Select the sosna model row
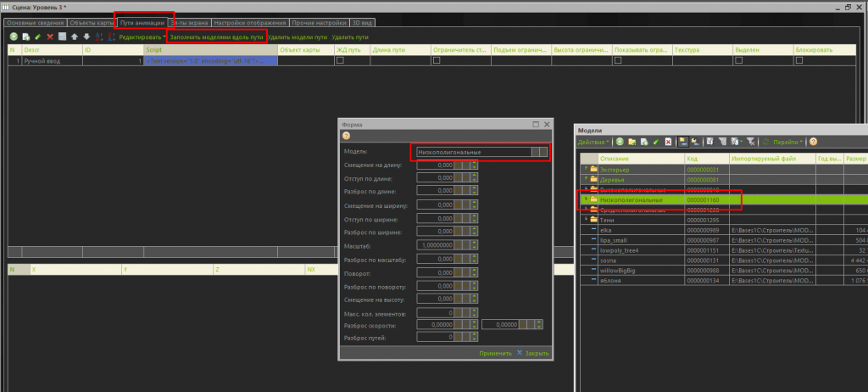The image size is (868, 392). (x=722, y=260)
